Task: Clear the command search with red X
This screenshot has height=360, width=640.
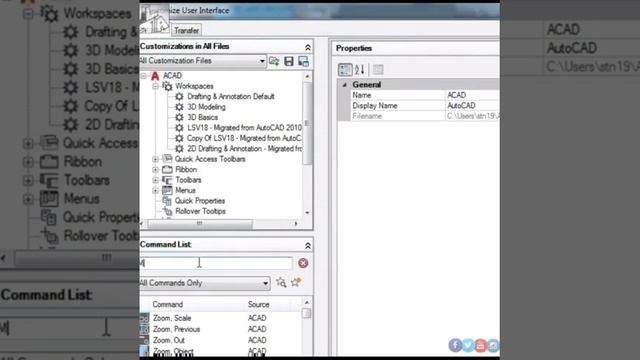Action: pos(303,263)
